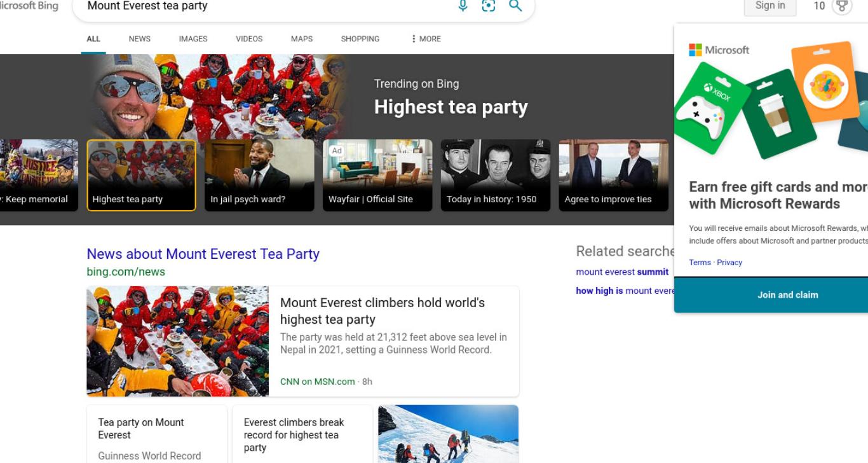Open Tea party on Mount Everest card
The width and height of the screenshot is (868, 463).
pos(156,434)
